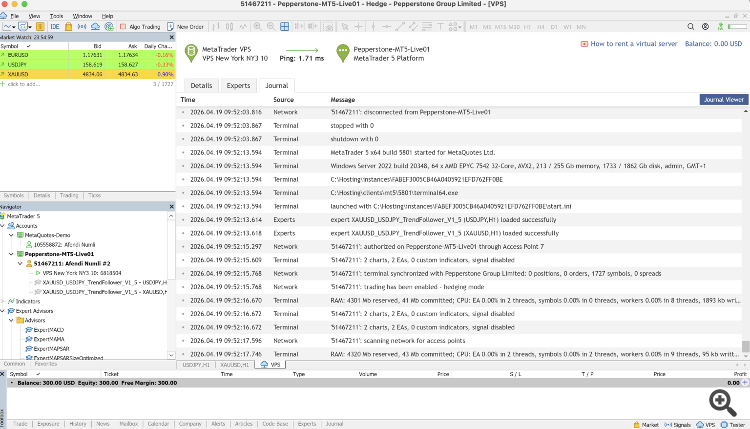Collapse the MetaQuotes-Demo tree node
Screen dimensions: 750x429
(11, 235)
